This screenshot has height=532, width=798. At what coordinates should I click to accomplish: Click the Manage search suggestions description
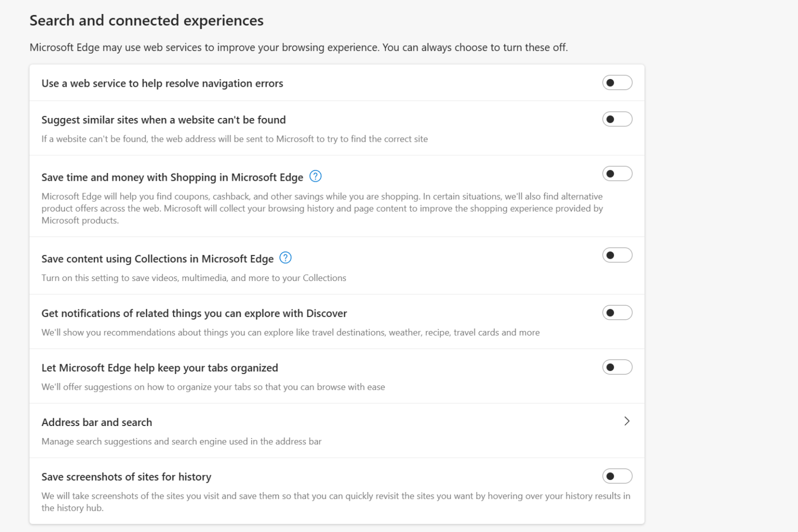[181, 441]
